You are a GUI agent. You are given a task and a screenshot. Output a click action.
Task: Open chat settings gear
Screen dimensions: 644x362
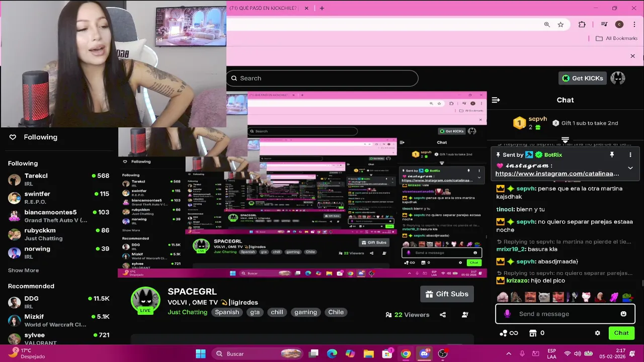click(x=597, y=333)
